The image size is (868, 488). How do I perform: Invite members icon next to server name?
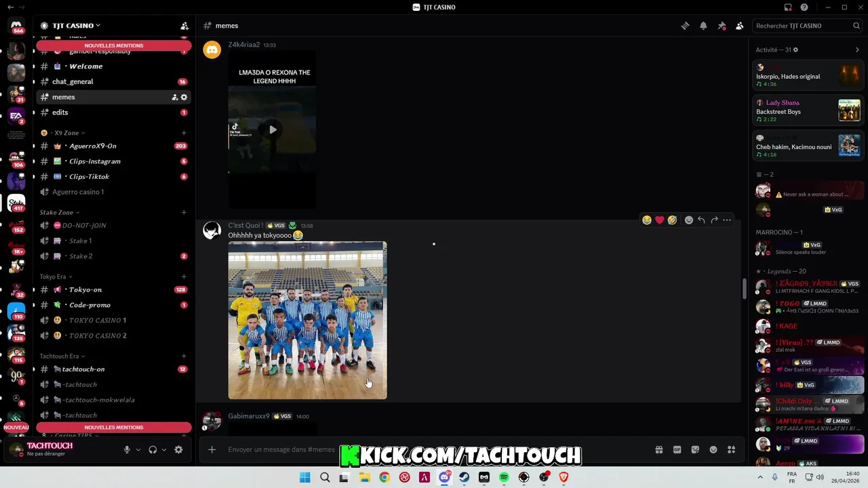184,26
